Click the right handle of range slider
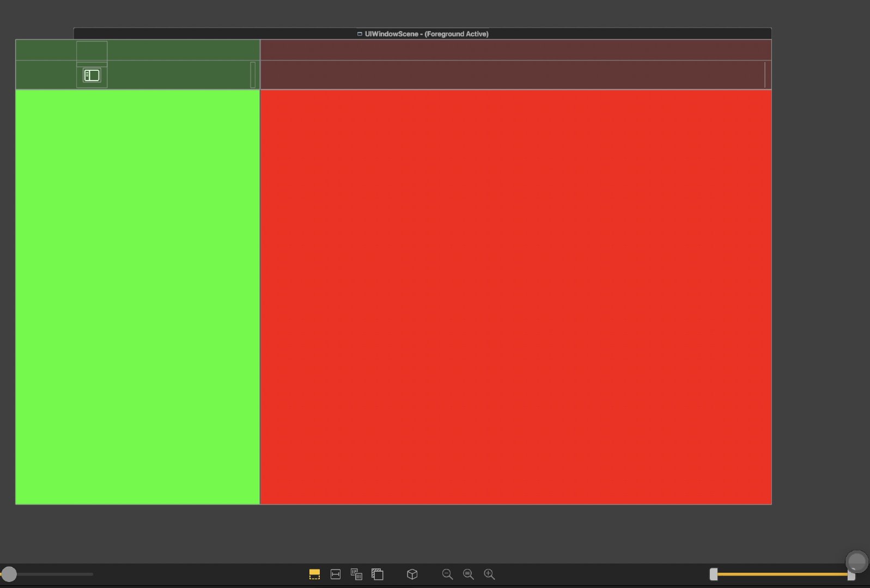Viewport: 870px width, 588px height. point(851,574)
